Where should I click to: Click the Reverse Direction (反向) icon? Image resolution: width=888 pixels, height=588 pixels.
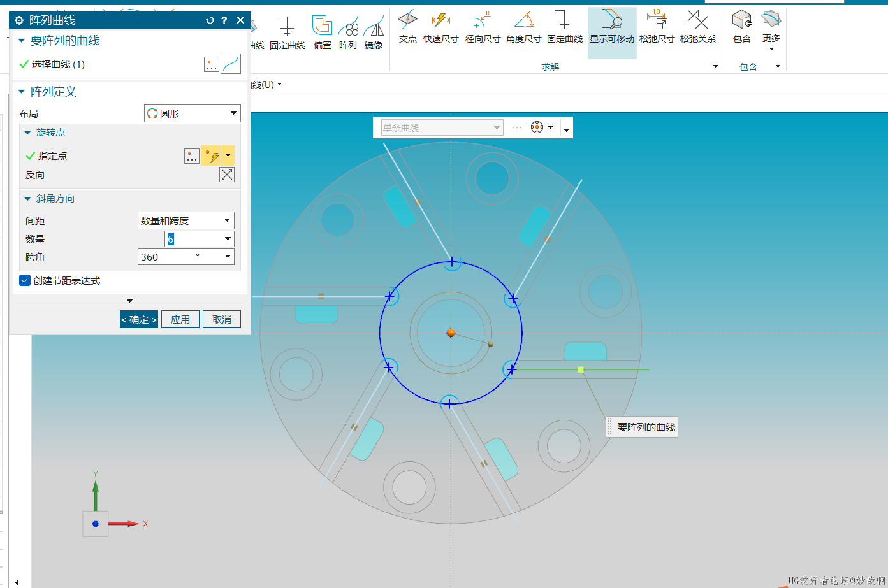[x=227, y=175]
